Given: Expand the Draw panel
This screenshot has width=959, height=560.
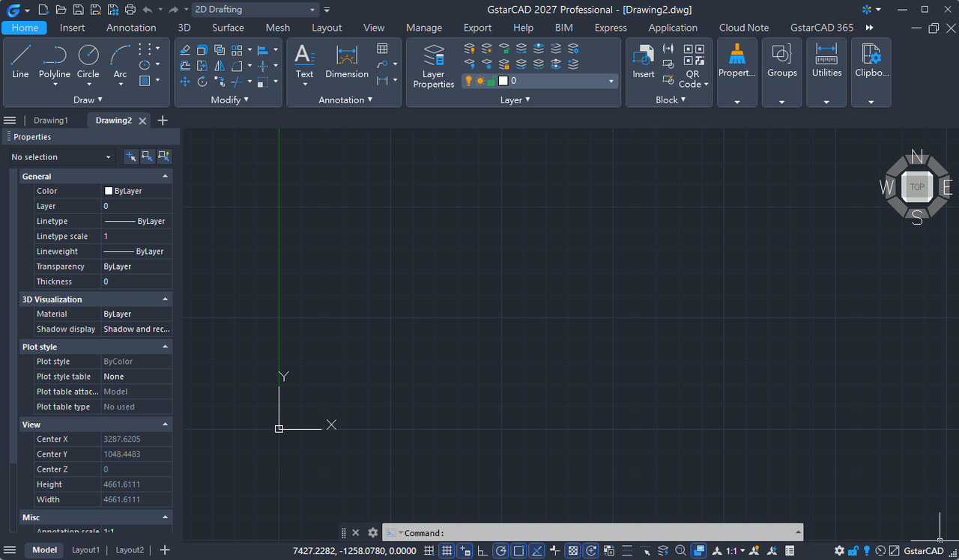Looking at the screenshot, I should (88, 100).
